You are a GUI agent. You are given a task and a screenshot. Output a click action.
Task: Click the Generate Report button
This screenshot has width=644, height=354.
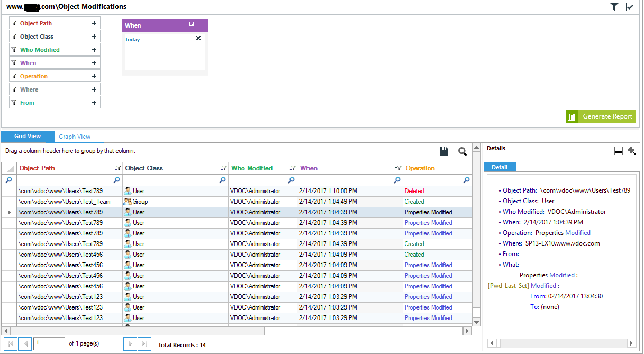point(601,116)
